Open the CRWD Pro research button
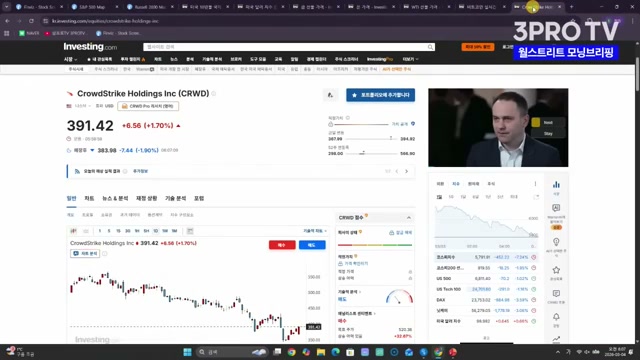 148,106
